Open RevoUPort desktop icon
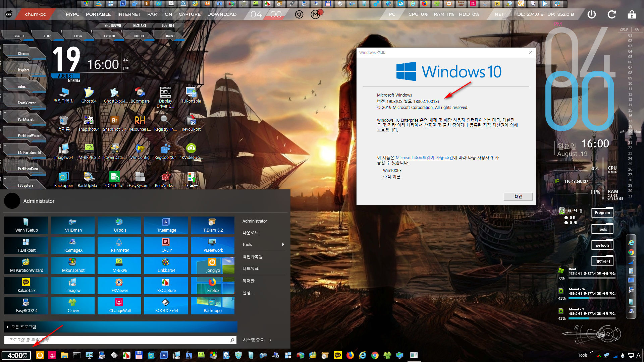The width and height of the screenshot is (644, 362). click(x=191, y=123)
